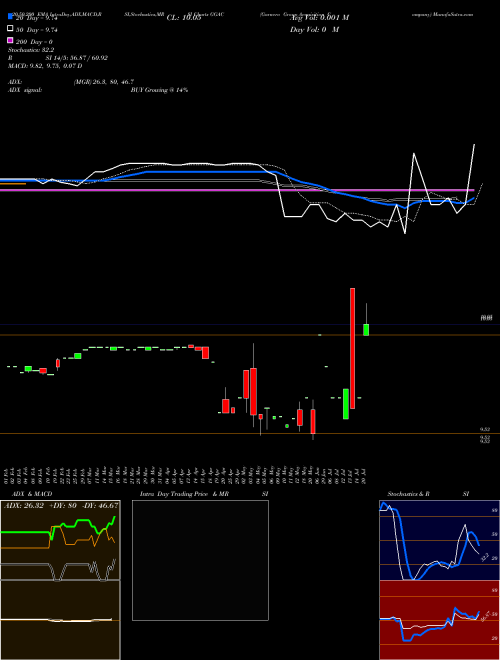Click the BUY Growing @ 14% signal text

click(159, 90)
